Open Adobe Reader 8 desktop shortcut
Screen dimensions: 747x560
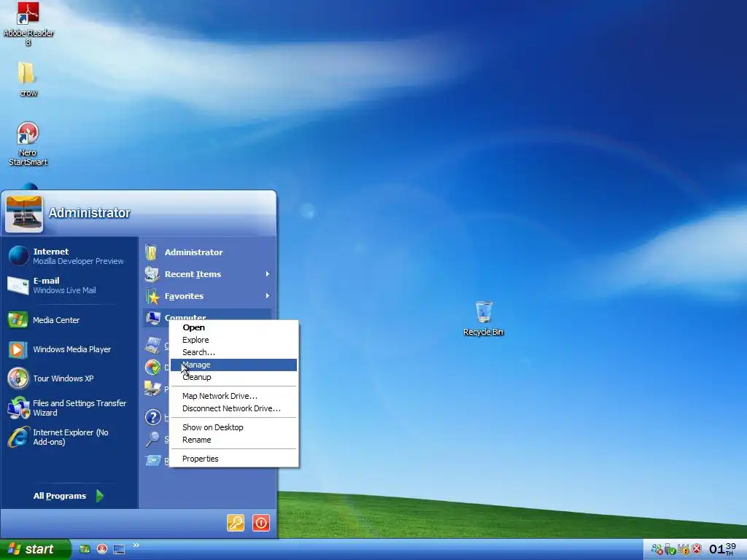(x=28, y=24)
